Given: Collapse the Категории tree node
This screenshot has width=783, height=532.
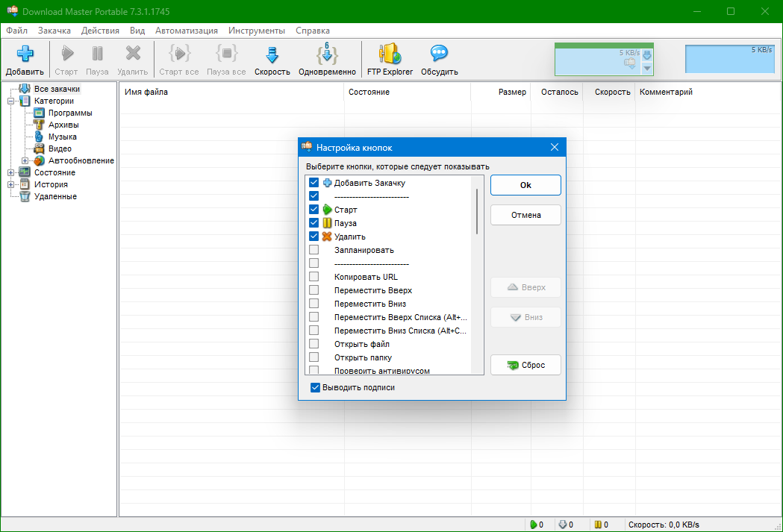Looking at the screenshot, I should click(x=12, y=101).
